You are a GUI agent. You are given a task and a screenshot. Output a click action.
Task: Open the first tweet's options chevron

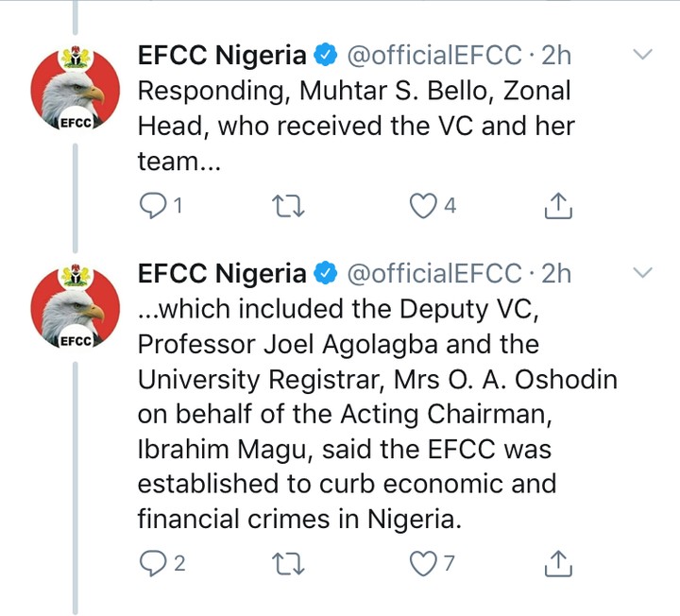pyautogui.click(x=642, y=55)
